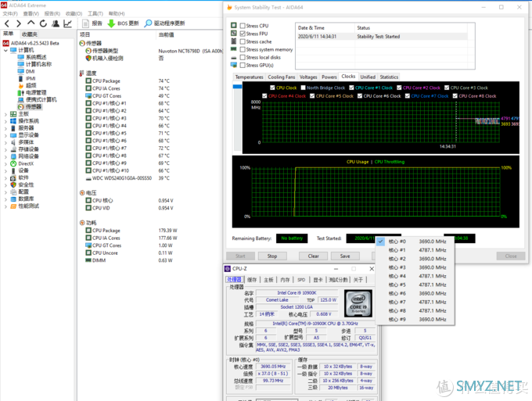Expand the 多媒体 tree node
This screenshot has height=401, width=532.
coord(5,143)
